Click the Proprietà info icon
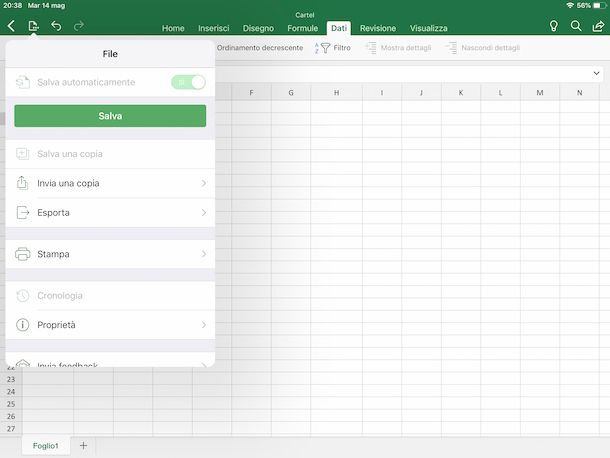Screen dimensions: 610x458 (23, 325)
